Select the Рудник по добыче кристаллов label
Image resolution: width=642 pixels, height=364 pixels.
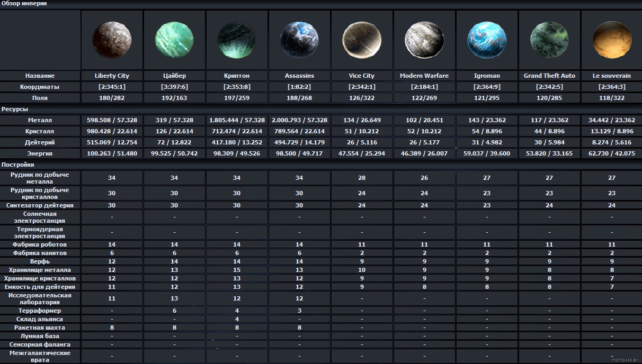(40, 193)
